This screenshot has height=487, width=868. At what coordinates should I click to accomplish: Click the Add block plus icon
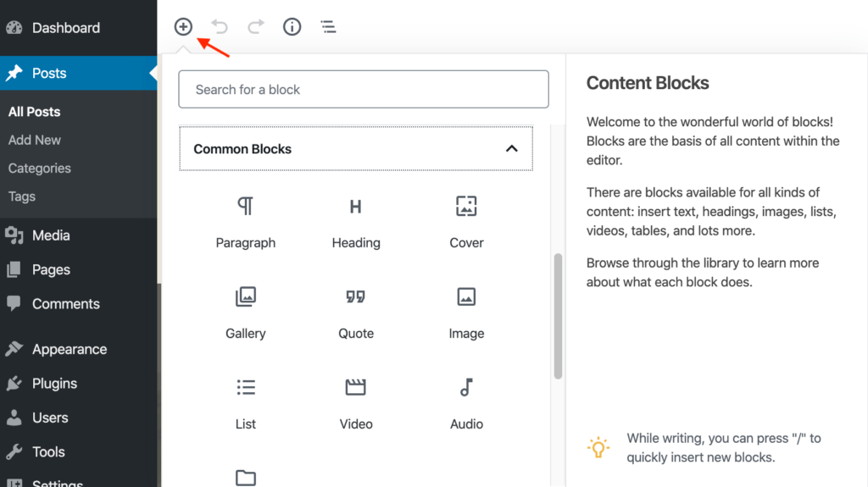183,26
